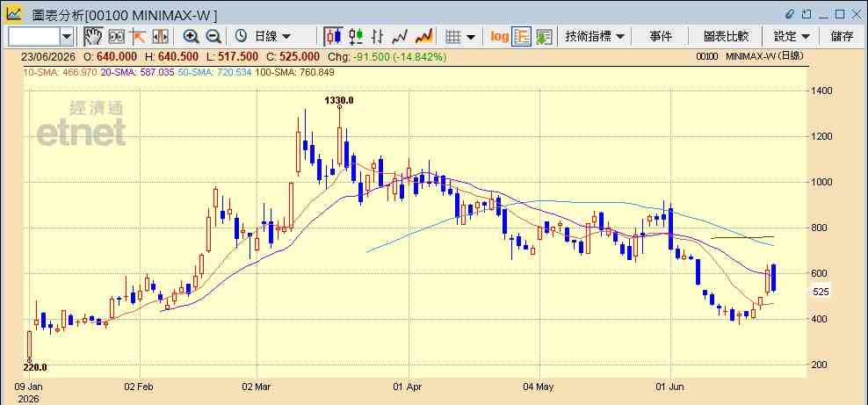Switch to orange area chart type
The height and width of the screenshot is (405, 868).
[423, 37]
